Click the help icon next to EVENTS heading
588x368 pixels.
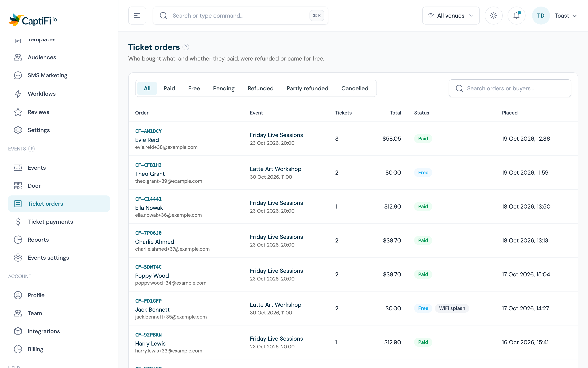click(x=31, y=149)
